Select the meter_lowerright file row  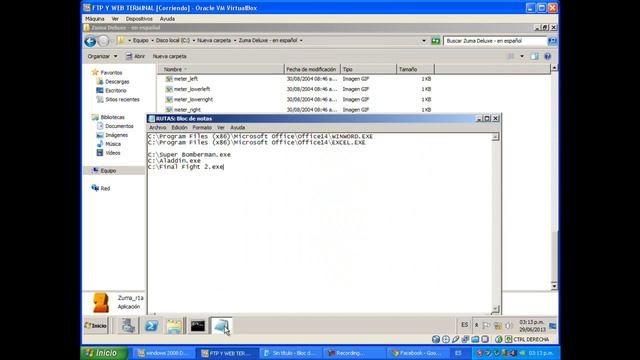pyautogui.click(x=298, y=100)
